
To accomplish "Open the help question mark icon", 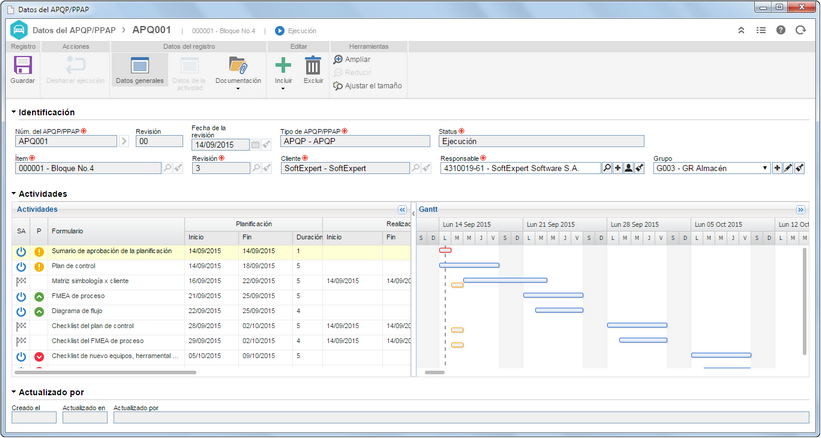I will tap(781, 30).
